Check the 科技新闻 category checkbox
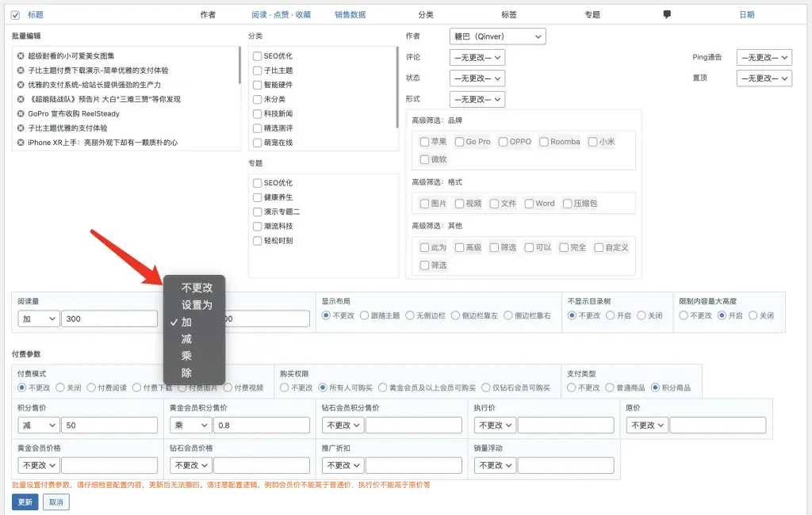The width and height of the screenshot is (812, 515). pos(258,114)
